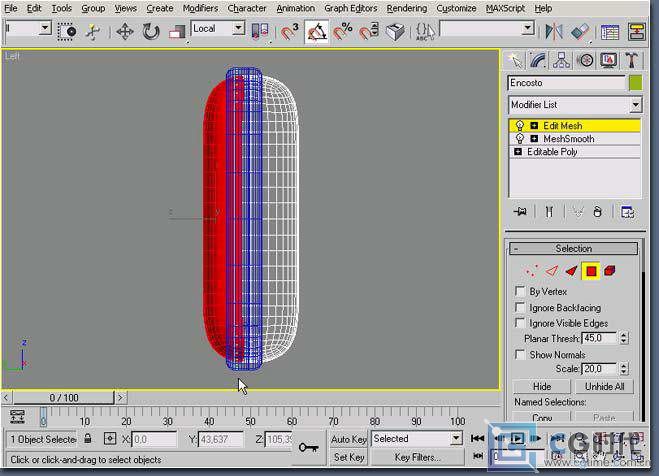
Task: Enable Ignore Visible Edges checkbox
Action: tap(520, 323)
